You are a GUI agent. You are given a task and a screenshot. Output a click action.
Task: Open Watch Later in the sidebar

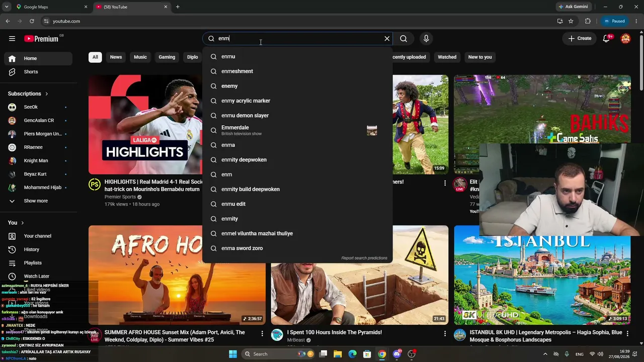(38, 277)
